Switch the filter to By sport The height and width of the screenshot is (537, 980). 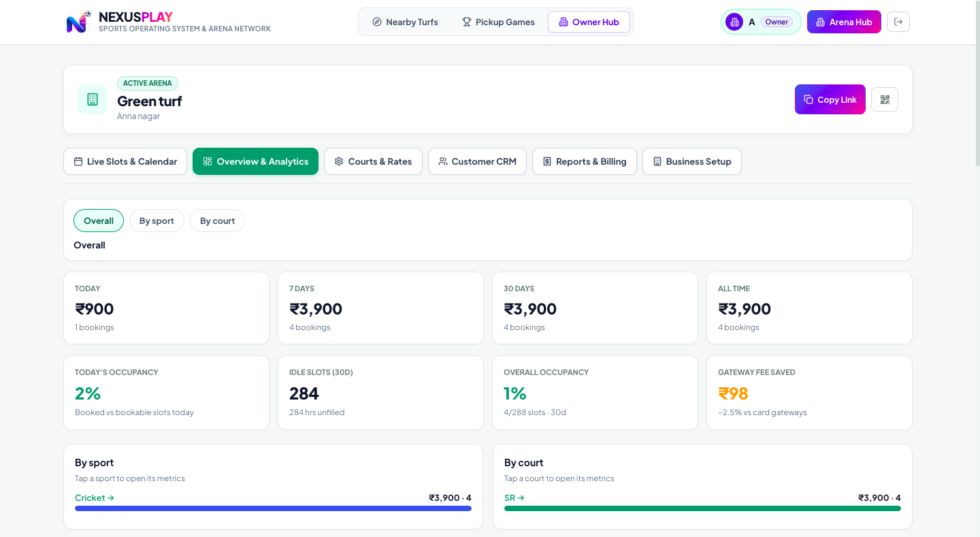pos(157,221)
